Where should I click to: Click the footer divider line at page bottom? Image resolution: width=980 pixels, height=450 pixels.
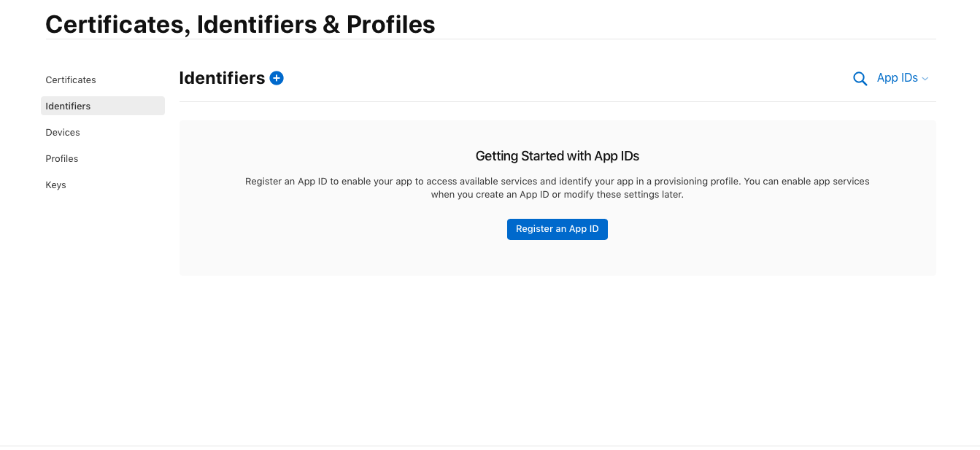pyautogui.click(x=490, y=446)
